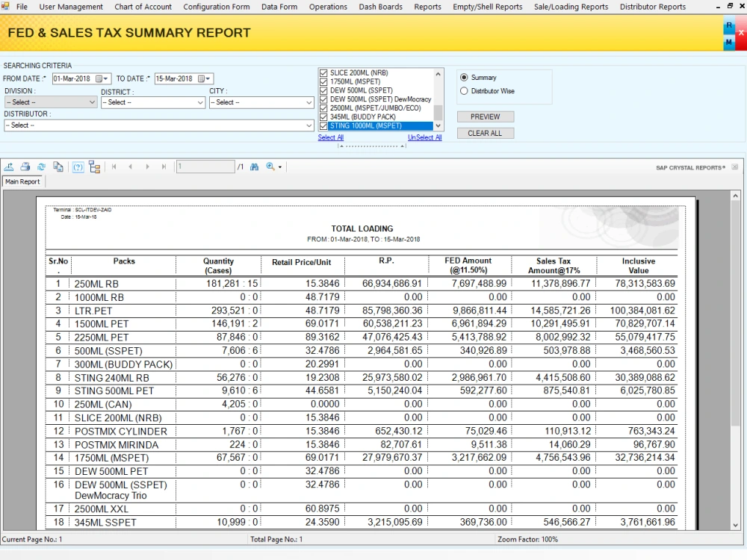Expand TO DATE dropdown arrow
Screen dimensions: 747x560
(x=208, y=78)
